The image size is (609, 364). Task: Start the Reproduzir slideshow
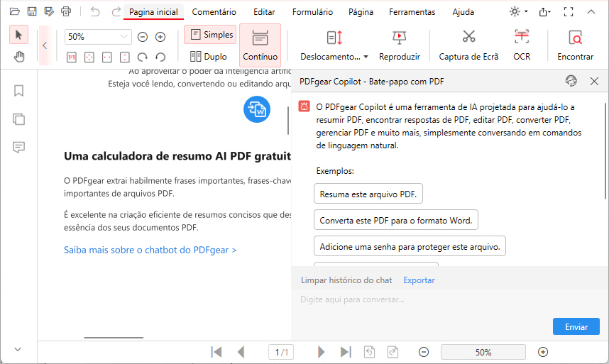point(400,45)
